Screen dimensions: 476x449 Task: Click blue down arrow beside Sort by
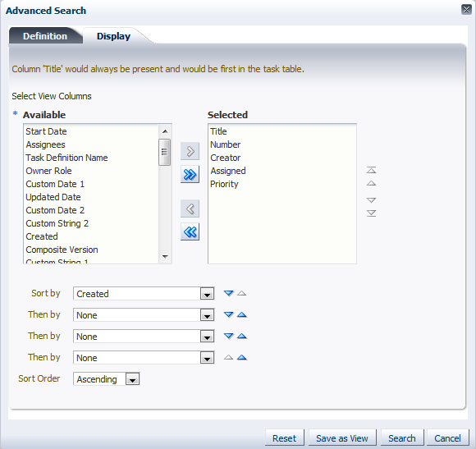[x=229, y=293]
